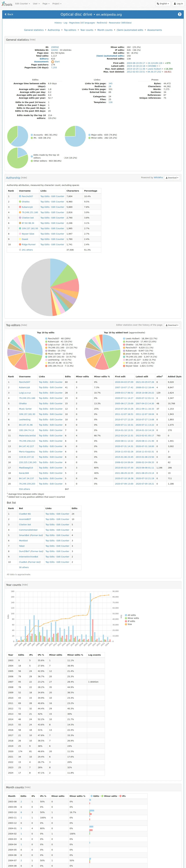Open the 30 others bots link
Image resolution: width=186 pixels, height=868 pixels.
click(24, 567)
